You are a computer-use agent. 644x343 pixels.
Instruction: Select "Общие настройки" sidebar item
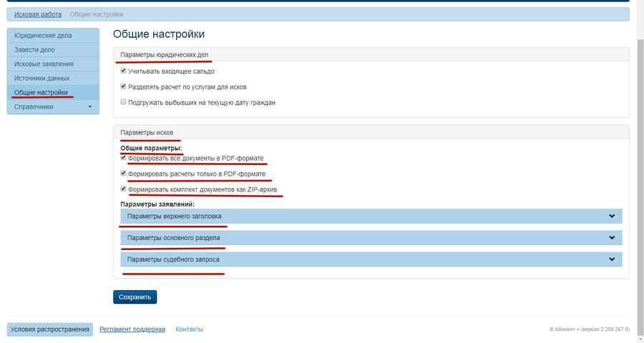click(x=53, y=92)
